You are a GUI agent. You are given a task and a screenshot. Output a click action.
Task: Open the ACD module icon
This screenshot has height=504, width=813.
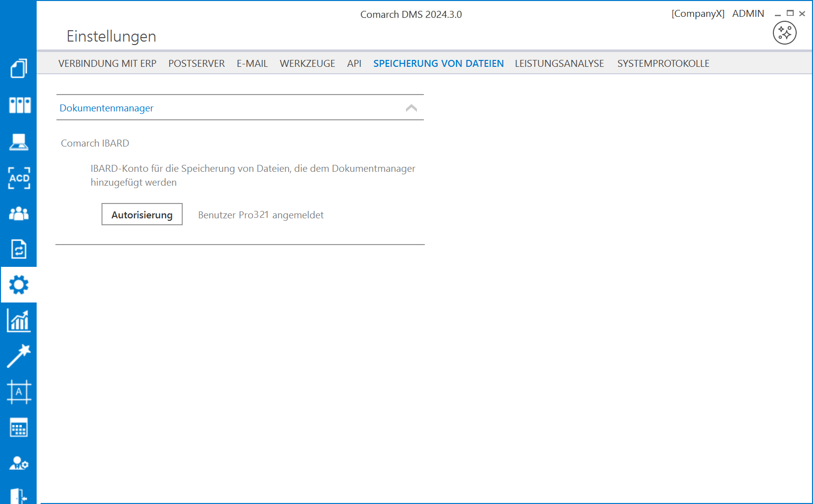(x=19, y=178)
